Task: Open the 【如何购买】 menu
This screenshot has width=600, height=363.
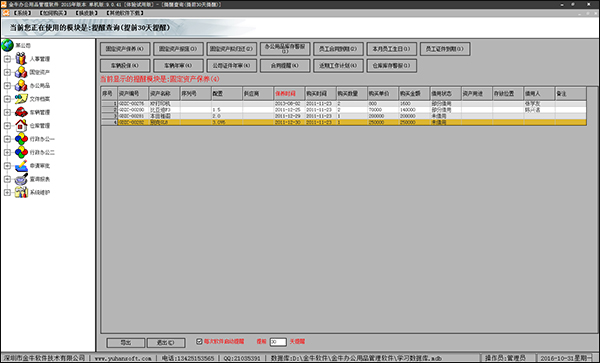Action: coord(52,13)
